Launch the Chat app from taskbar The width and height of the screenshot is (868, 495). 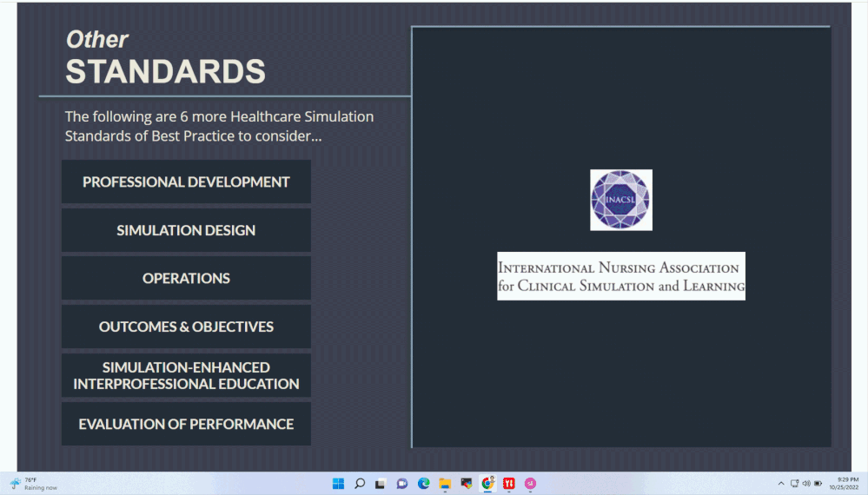[x=402, y=484]
